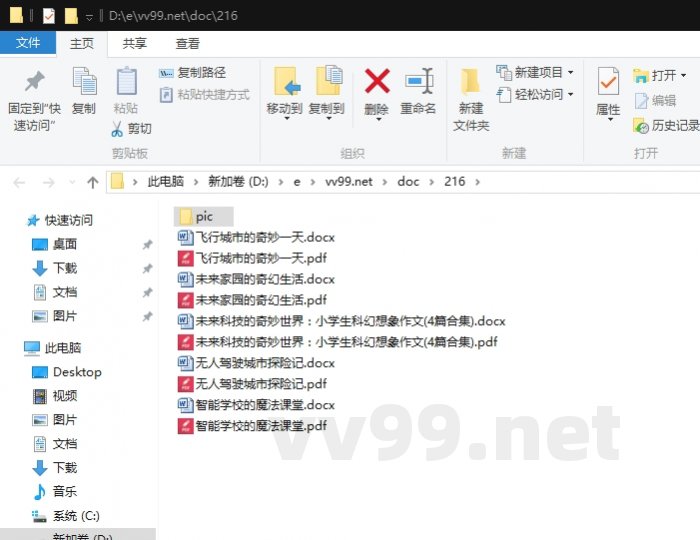Click the 复制到 button label
This screenshot has height=540, width=700.
[327, 108]
